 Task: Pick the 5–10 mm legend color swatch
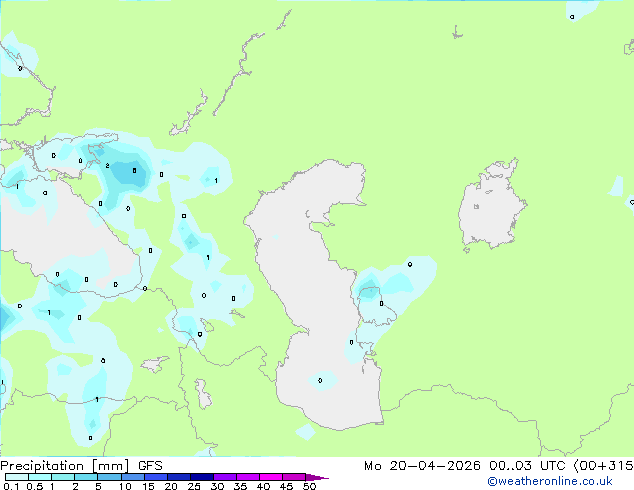[x=109, y=477]
